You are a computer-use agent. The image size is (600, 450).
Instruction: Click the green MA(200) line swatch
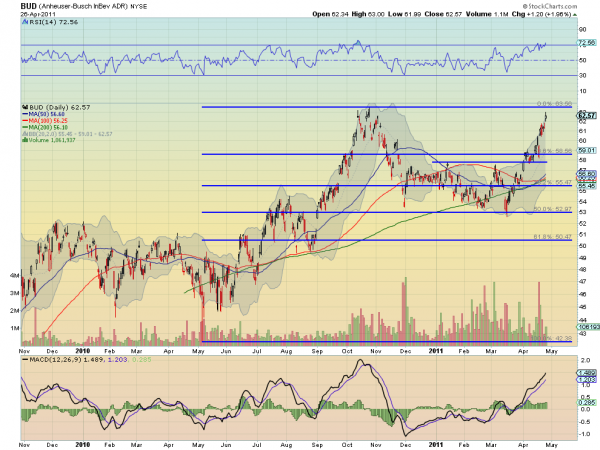point(25,127)
